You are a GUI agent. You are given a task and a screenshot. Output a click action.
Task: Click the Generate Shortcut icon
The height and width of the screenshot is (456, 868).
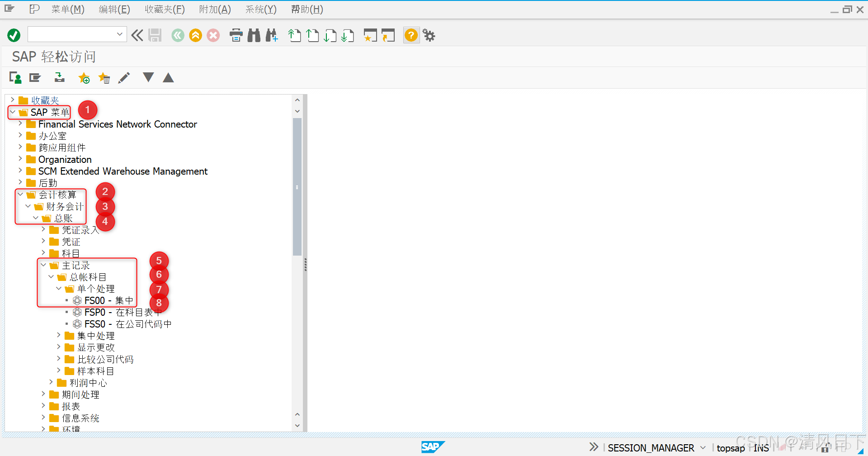pyautogui.click(x=388, y=35)
